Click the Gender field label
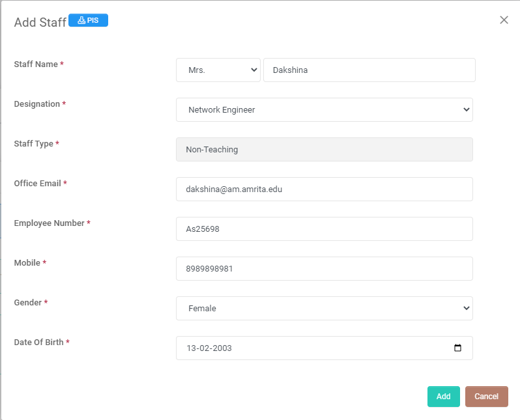This screenshot has width=520, height=420. pyautogui.click(x=28, y=303)
